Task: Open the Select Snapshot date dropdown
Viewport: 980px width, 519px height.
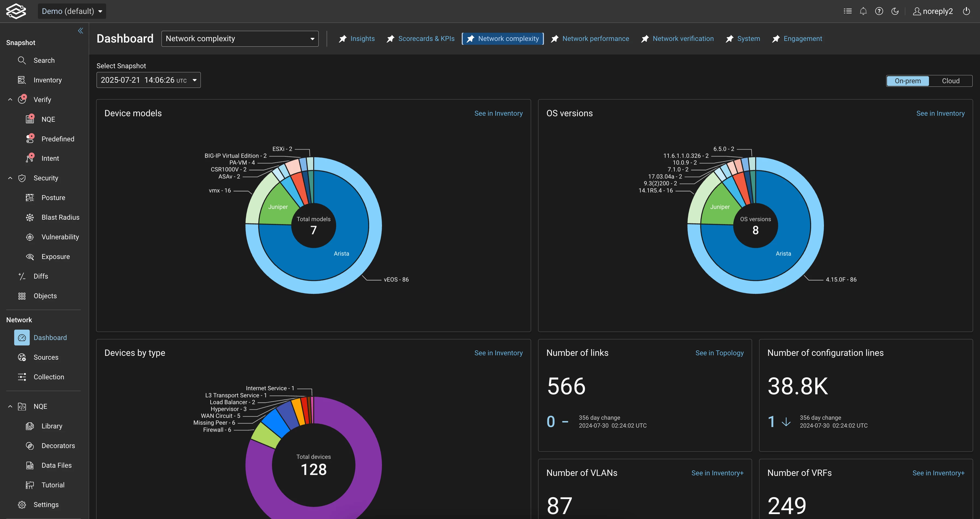Action: pos(148,80)
